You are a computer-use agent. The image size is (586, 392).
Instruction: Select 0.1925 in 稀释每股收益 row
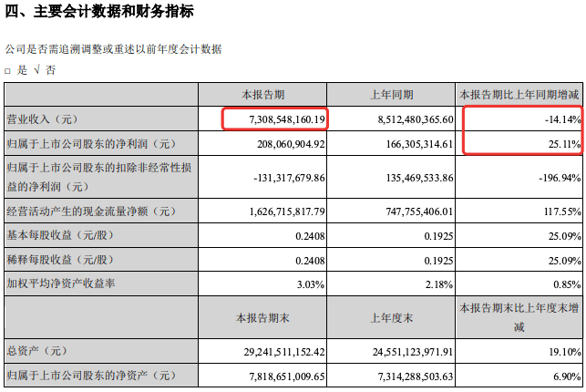pos(438,261)
